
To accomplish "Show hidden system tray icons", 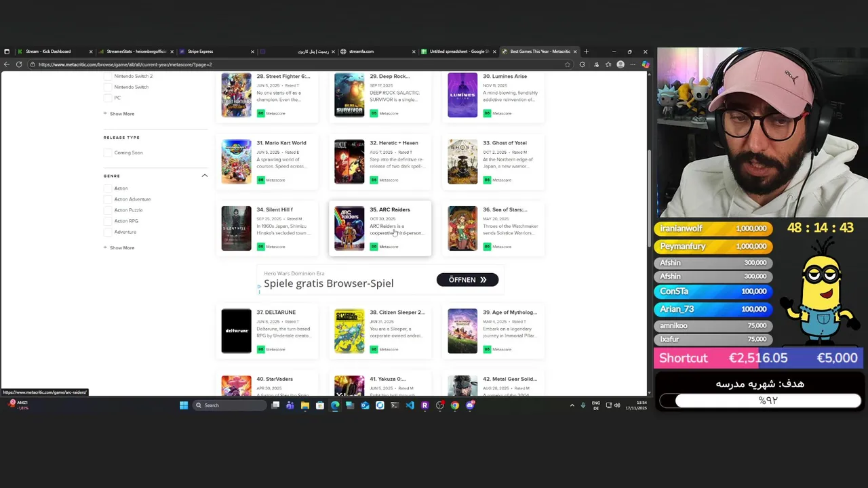I will (x=572, y=405).
